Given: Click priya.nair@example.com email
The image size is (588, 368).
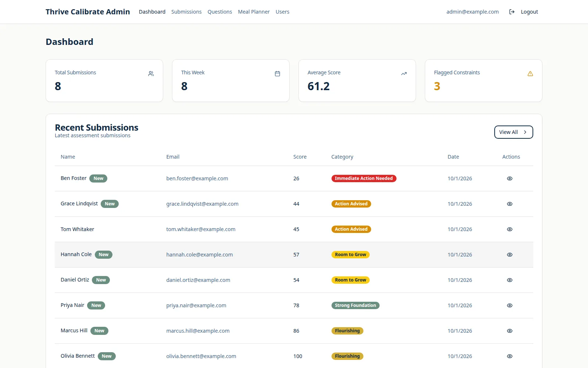Looking at the screenshot, I should pos(196,305).
